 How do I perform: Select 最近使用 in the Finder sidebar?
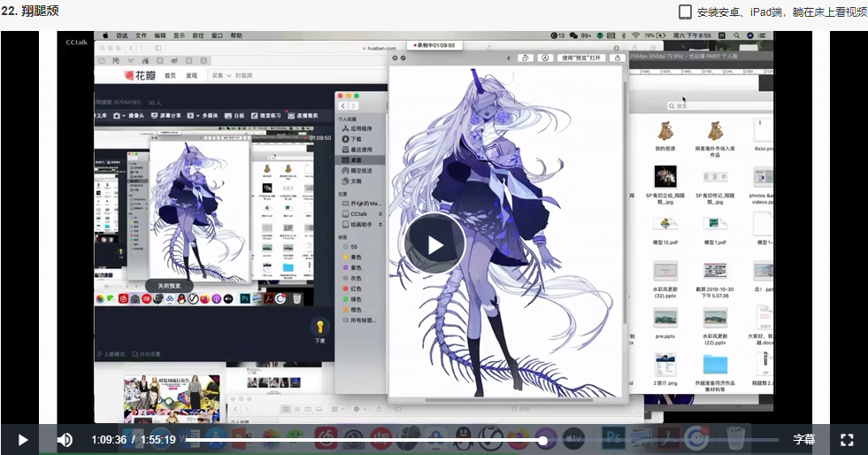tap(361, 150)
